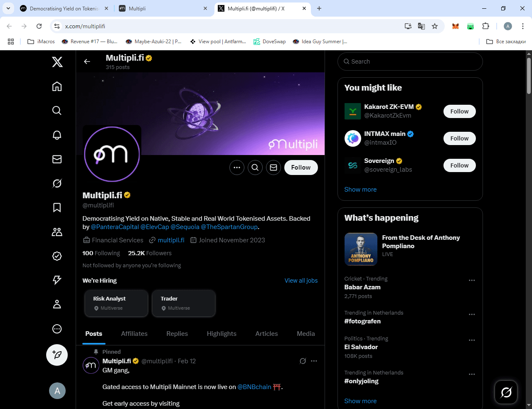Open @TheSpartanGroup mention link
532x409 pixels.
point(229,227)
